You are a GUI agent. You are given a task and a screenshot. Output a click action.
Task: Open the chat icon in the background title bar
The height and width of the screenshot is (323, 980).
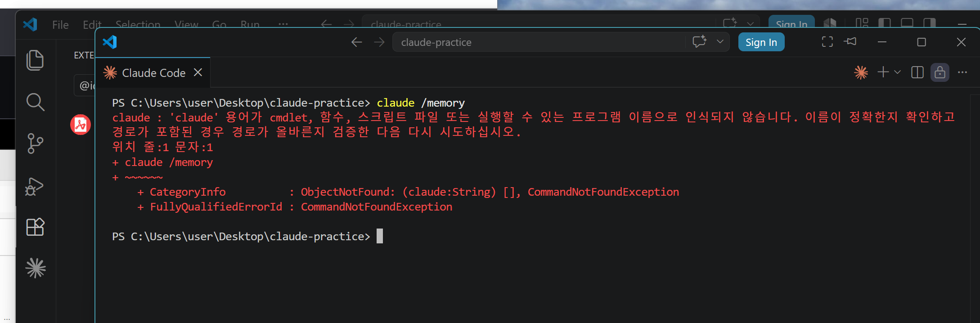pos(730,22)
